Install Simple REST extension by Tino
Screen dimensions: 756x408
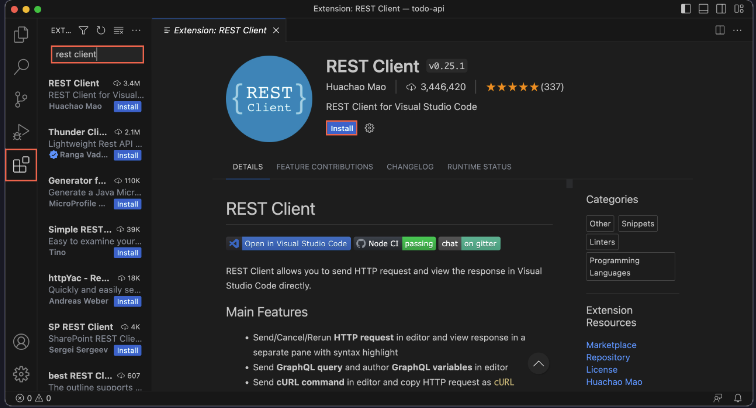coord(128,253)
